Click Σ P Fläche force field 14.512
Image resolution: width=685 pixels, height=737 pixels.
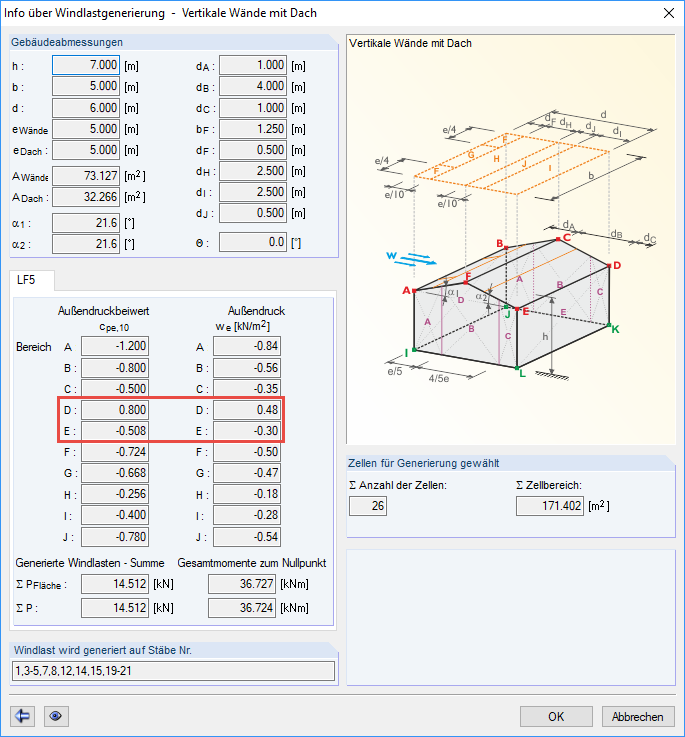[115, 584]
